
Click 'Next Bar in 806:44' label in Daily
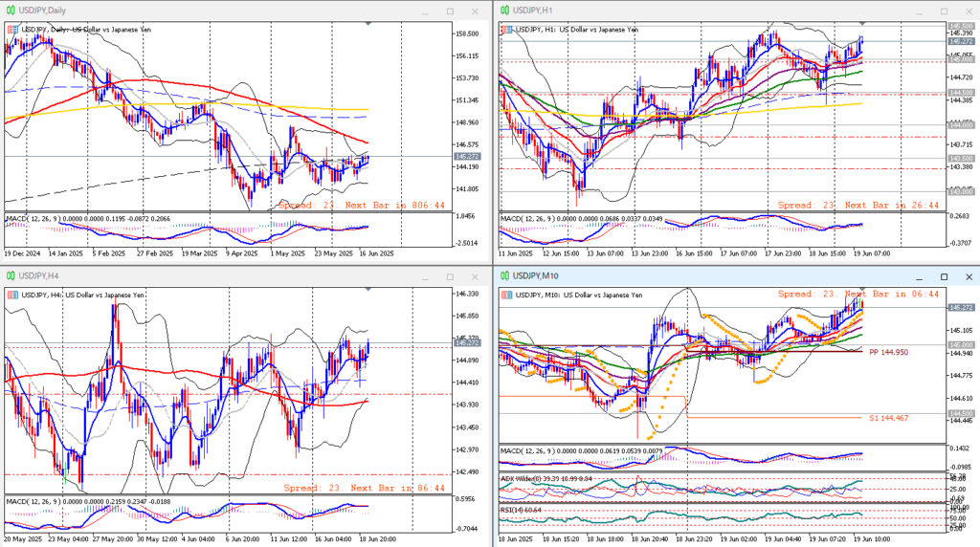coord(395,205)
